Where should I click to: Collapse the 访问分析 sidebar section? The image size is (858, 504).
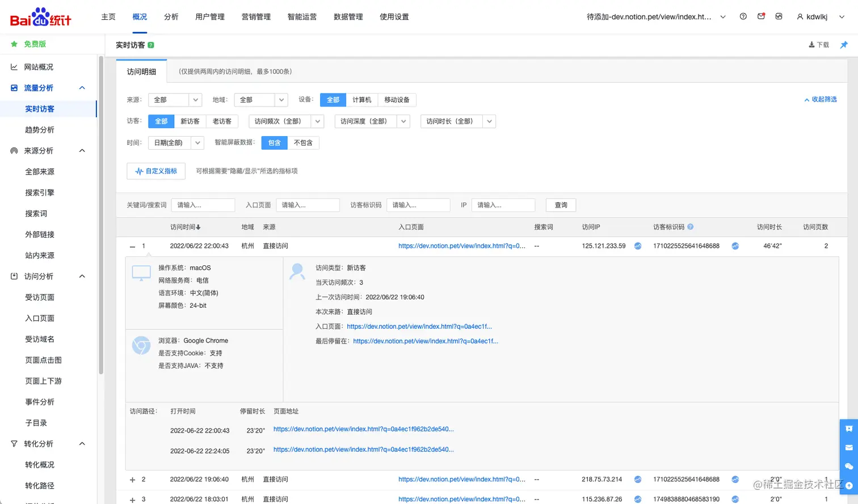(x=82, y=276)
